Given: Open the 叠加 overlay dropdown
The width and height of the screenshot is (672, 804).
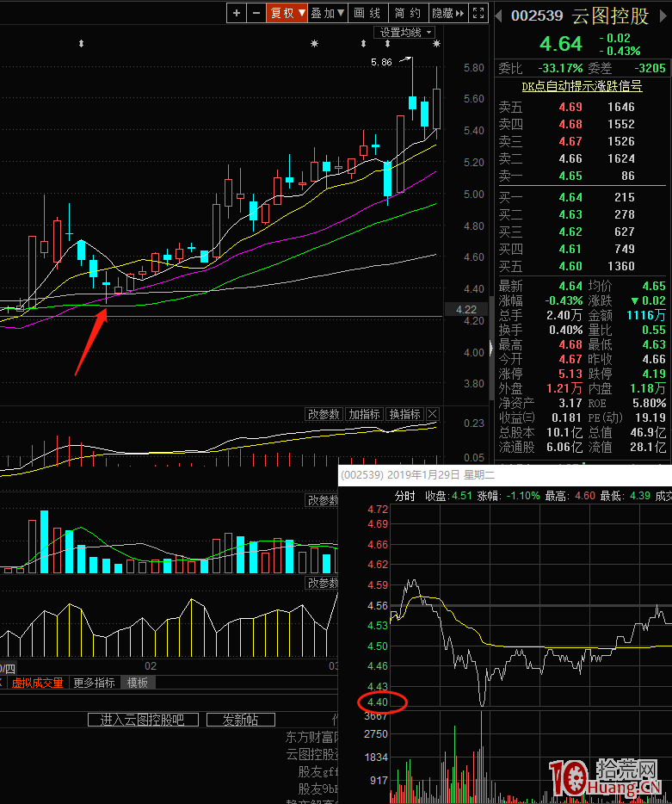Looking at the screenshot, I should pyautogui.click(x=328, y=13).
